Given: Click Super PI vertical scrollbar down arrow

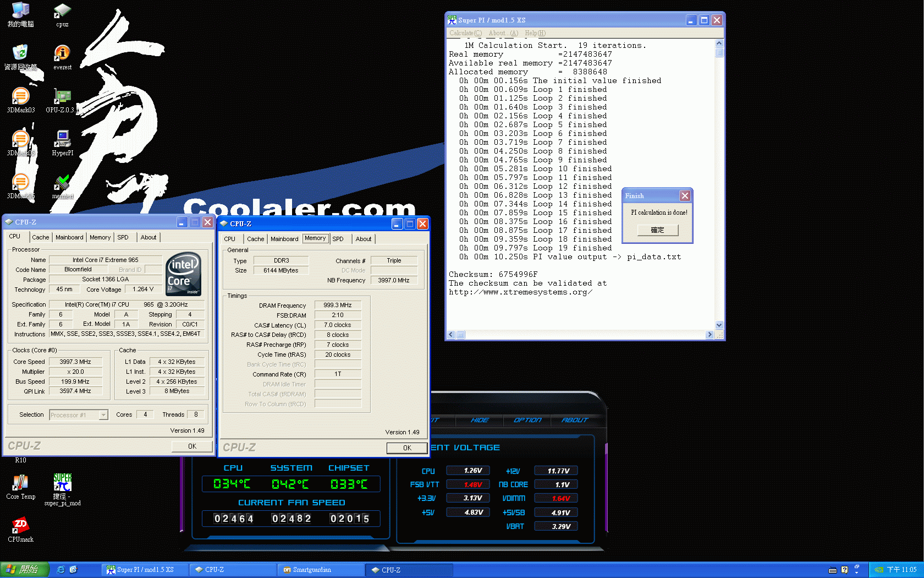Looking at the screenshot, I should pos(719,325).
